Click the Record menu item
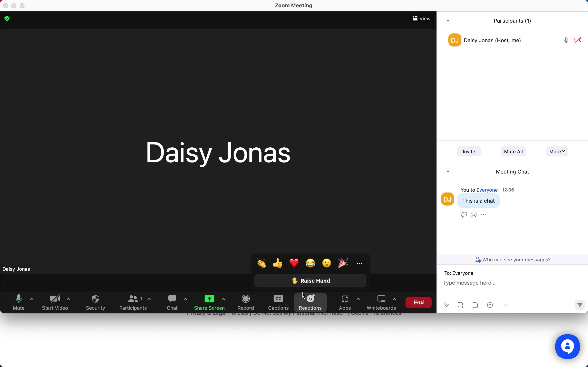 coord(246,302)
